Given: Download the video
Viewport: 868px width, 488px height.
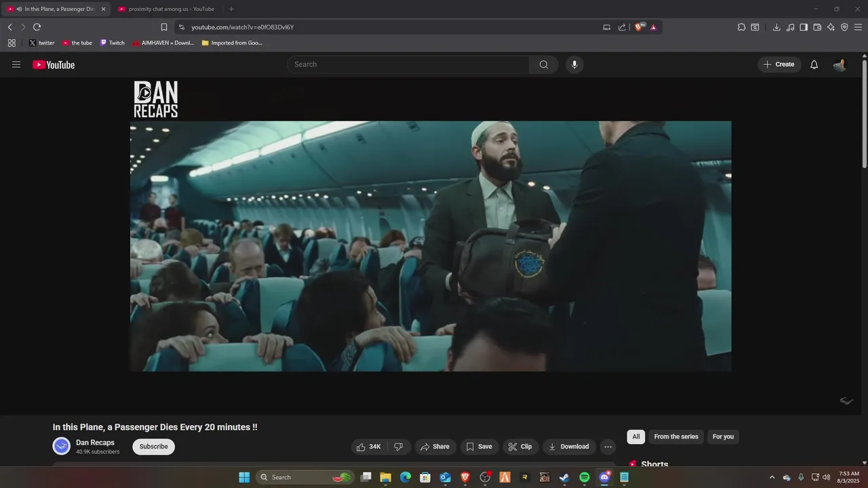Looking at the screenshot, I should (x=569, y=447).
